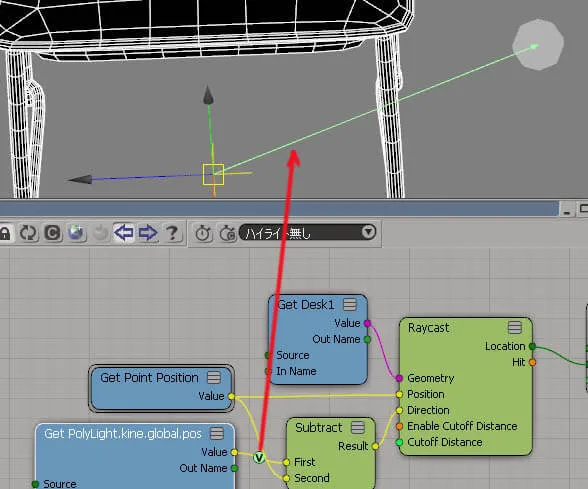This screenshot has width=588, height=489.
Task: Click the green V visualize marker on wire
Action: 259,457
